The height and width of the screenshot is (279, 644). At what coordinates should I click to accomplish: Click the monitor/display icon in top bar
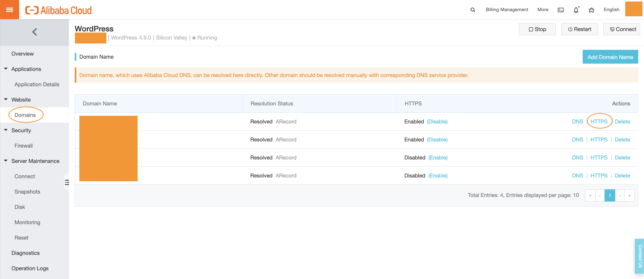click(561, 9)
